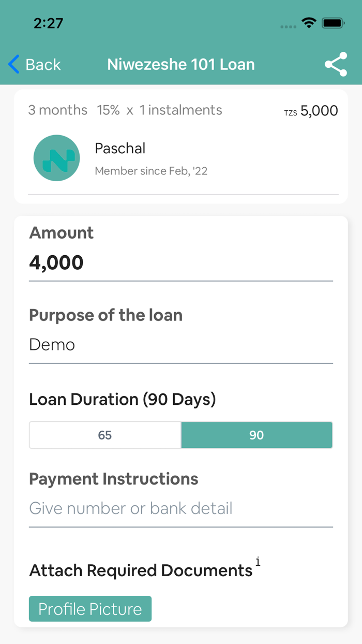Open the Niwezeshe logo avatar next to Paschal
This screenshot has width=362, height=644.
coord(57,158)
